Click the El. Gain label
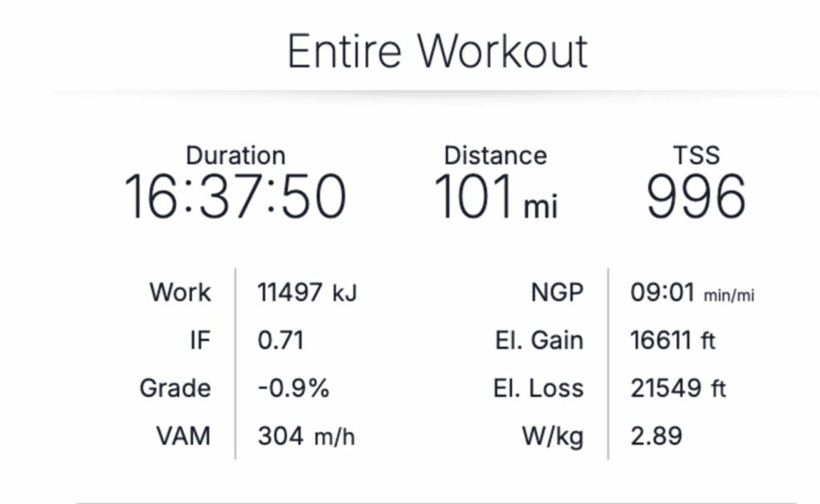Image resolution: width=820 pixels, height=504 pixels. (x=539, y=341)
